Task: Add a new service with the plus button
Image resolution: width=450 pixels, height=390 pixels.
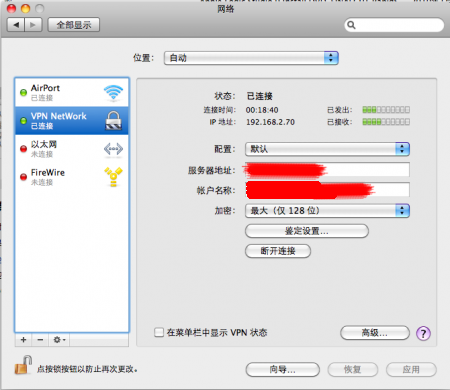Action: tap(23, 340)
